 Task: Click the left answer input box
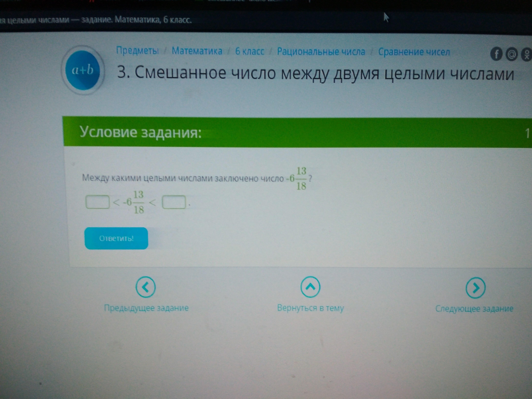(x=98, y=202)
